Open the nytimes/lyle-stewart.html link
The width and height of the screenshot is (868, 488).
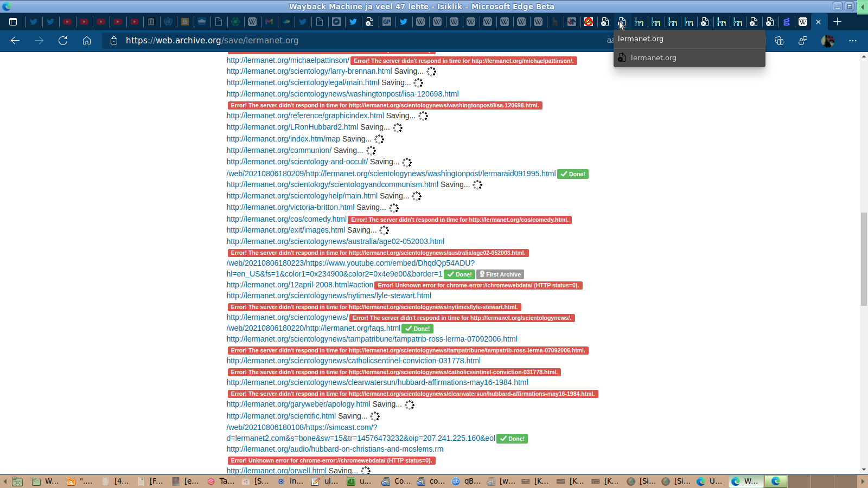pyautogui.click(x=329, y=296)
